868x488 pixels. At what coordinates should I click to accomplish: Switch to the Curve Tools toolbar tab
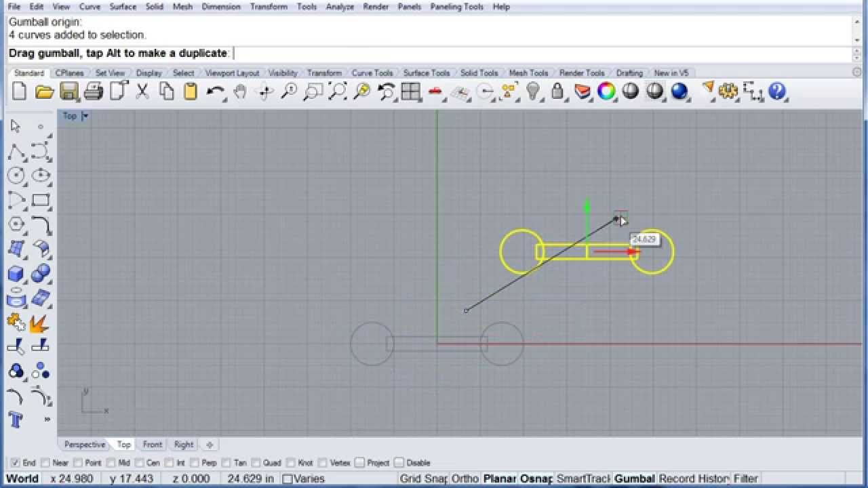pos(372,73)
